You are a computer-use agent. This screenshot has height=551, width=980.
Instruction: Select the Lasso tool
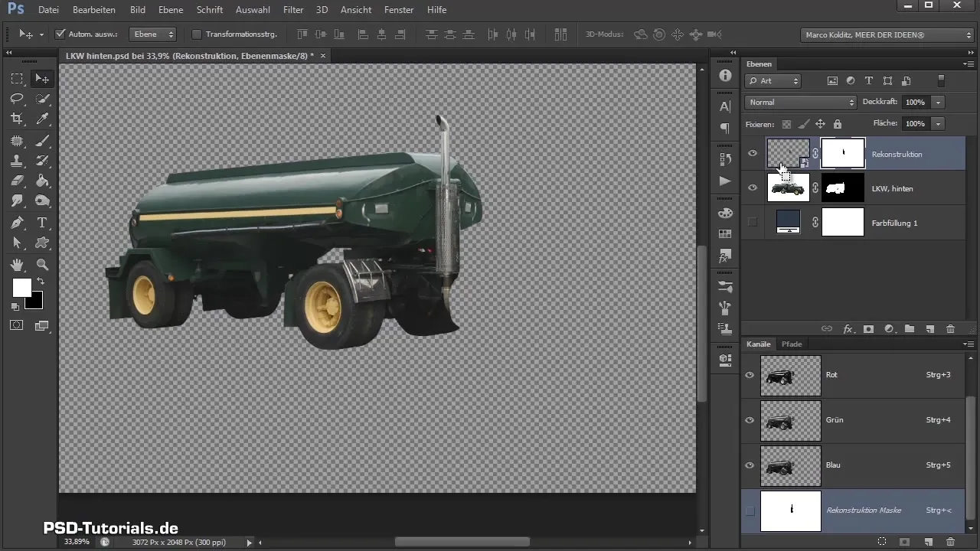pyautogui.click(x=17, y=99)
